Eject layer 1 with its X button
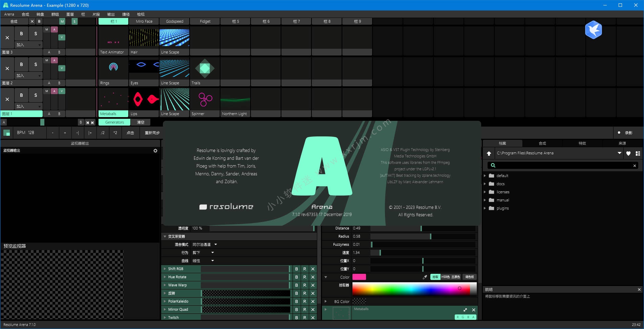The width and height of the screenshot is (644, 329). click(7, 99)
